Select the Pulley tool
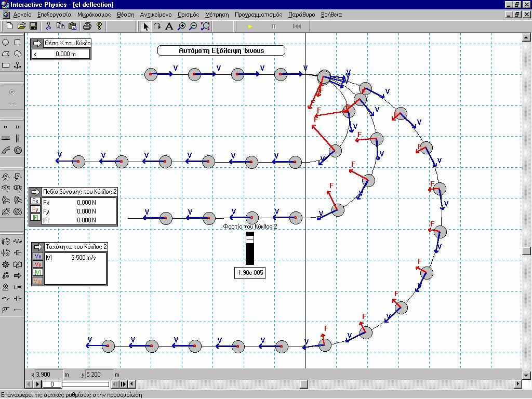 [x=6, y=310]
